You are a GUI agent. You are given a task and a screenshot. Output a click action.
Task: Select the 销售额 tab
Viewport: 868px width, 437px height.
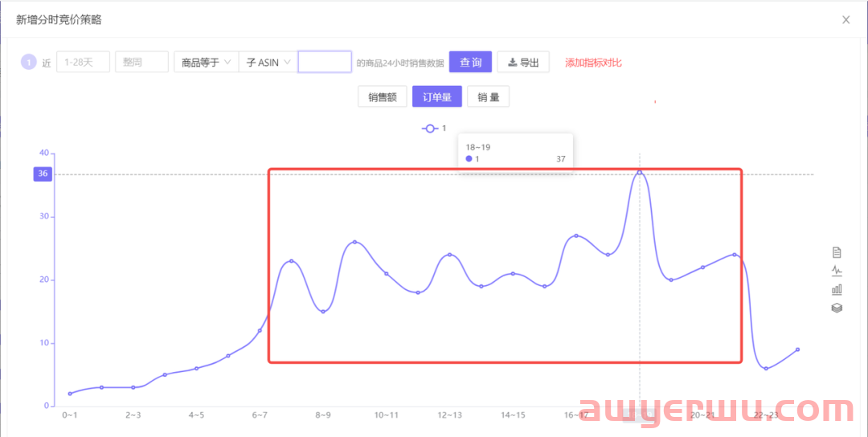[x=383, y=97]
